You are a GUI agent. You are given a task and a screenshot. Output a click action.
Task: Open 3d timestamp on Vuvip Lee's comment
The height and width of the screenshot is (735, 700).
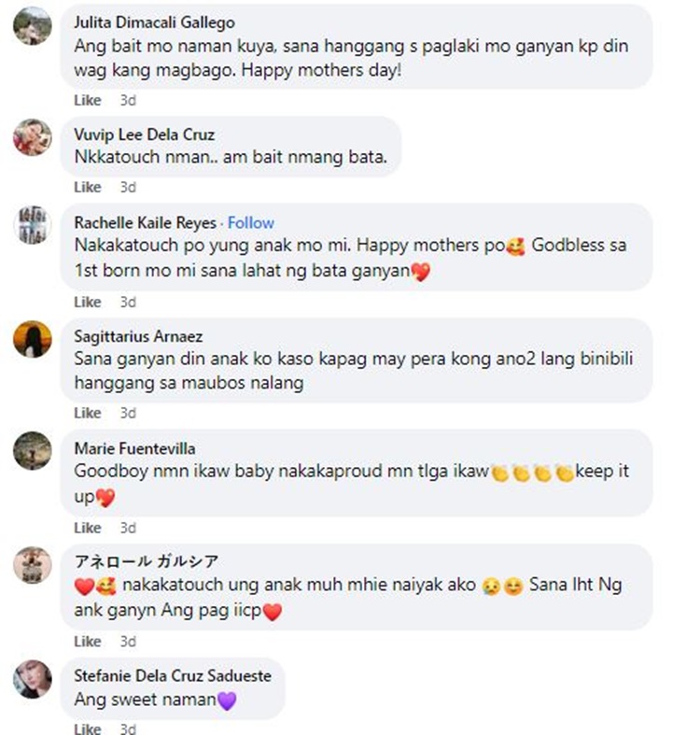pyautogui.click(x=128, y=188)
